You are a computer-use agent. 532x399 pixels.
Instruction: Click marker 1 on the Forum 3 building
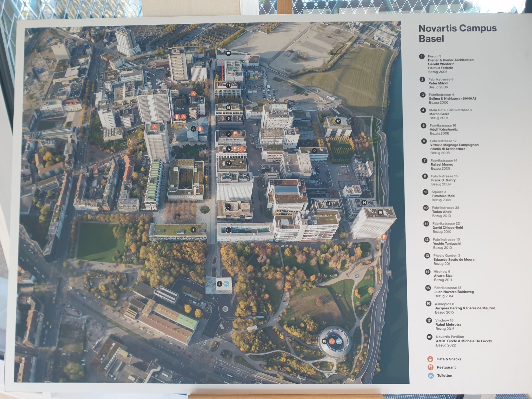193,230
